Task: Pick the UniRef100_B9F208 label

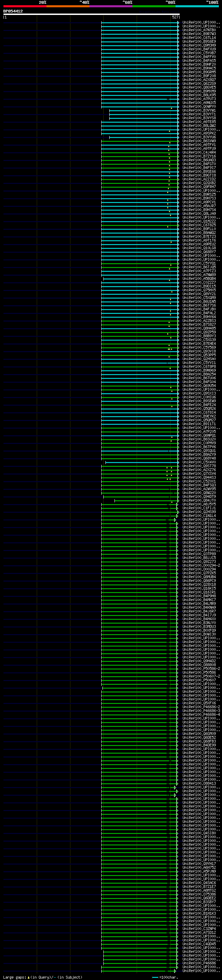Action: (x=199, y=76)
